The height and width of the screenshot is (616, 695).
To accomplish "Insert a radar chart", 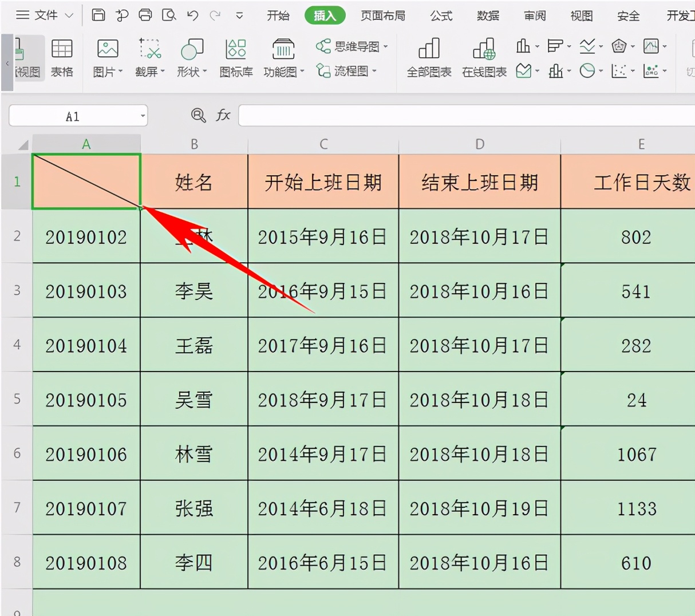I will click(619, 46).
